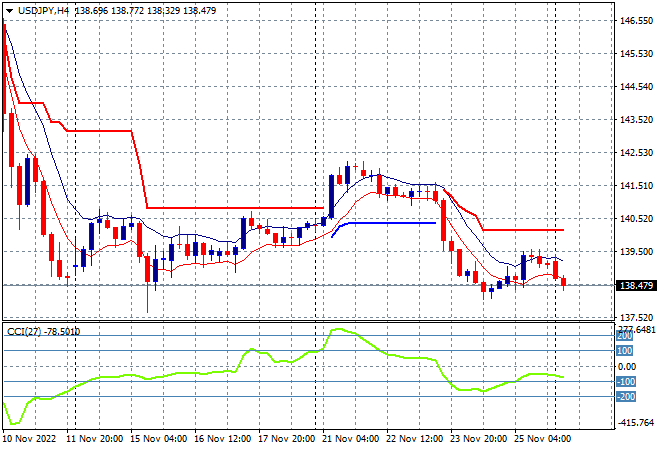This screenshot has height=450, width=660.
Task: Click the CCI(27) -78.5010 indicator label
Action: (x=43, y=332)
